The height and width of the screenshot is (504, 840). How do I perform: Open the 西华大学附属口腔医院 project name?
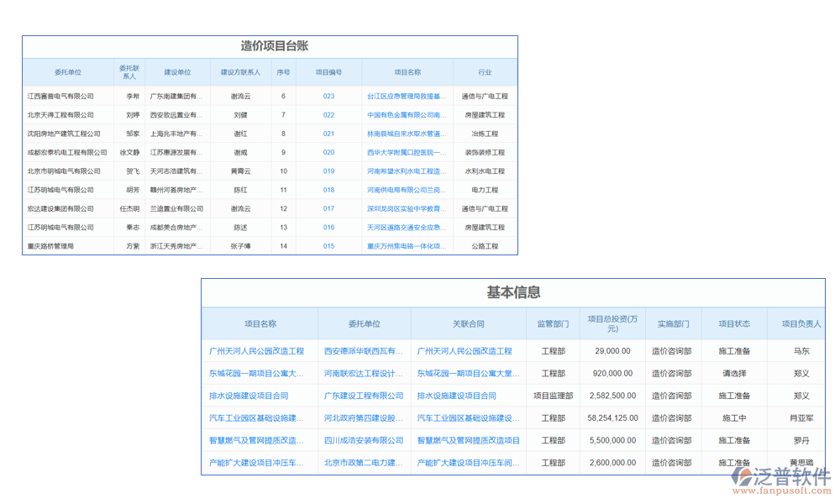pyautogui.click(x=407, y=152)
